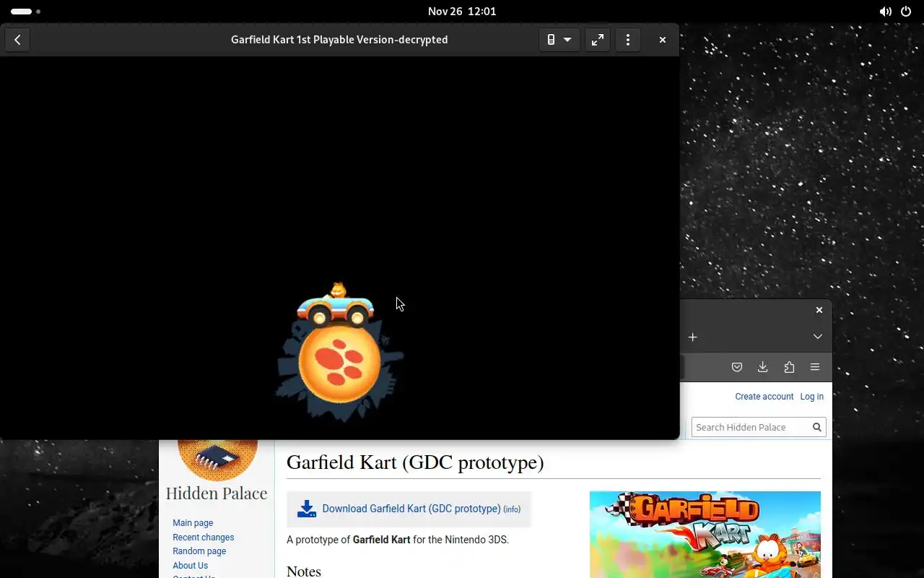Open browser extensions puzzle icon
This screenshot has width=924, height=578.
pos(789,367)
